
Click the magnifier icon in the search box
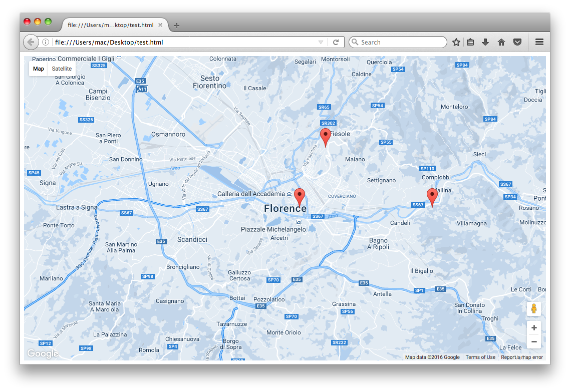coord(355,42)
